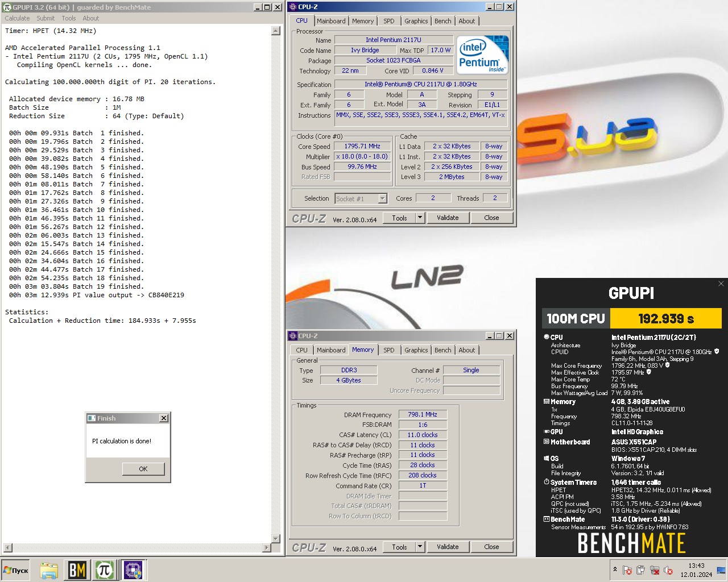Click the shield icon beside the CPUID value
The height and width of the screenshot is (582, 728).
pyautogui.click(x=717, y=351)
